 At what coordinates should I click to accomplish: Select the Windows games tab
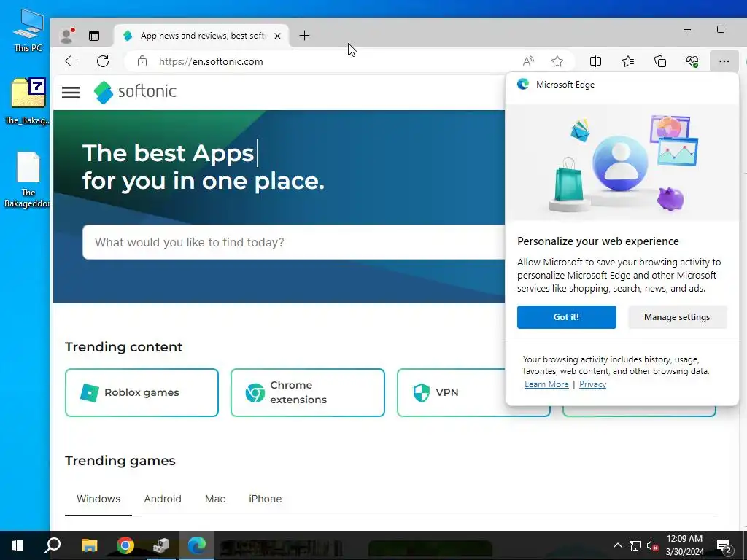98,499
